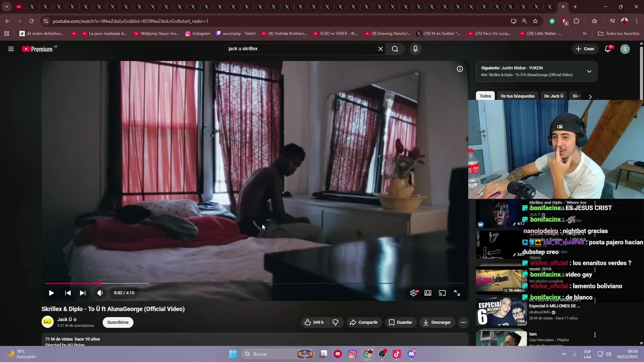Open the Instagram bookmark
The image size is (644, 362).
pyautogui.click(x=198, y=34)
